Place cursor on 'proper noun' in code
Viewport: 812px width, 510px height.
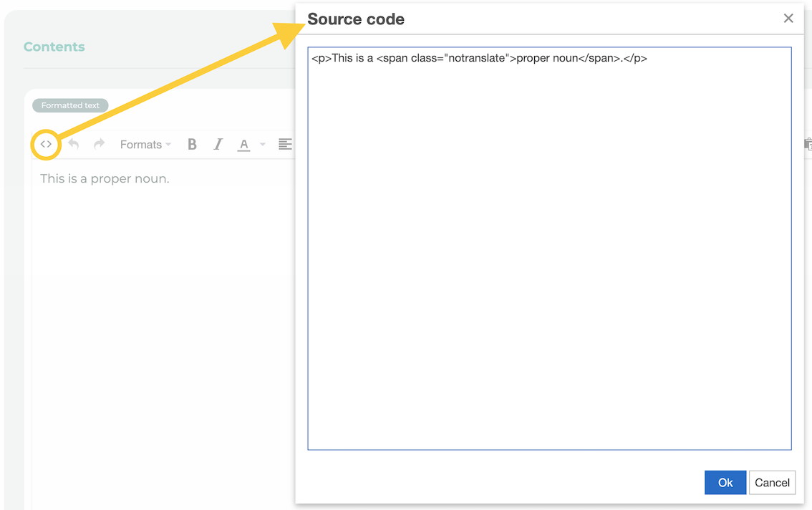coord(547,59)
